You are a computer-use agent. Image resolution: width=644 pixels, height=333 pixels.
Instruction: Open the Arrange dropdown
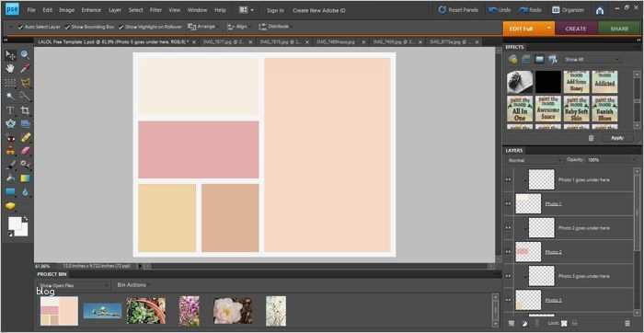tap(202, 27)
